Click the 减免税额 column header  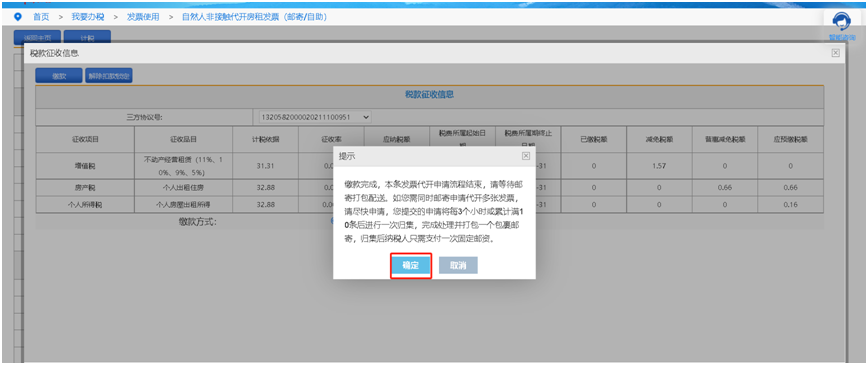pyautogui.click(x=659, y=139)
